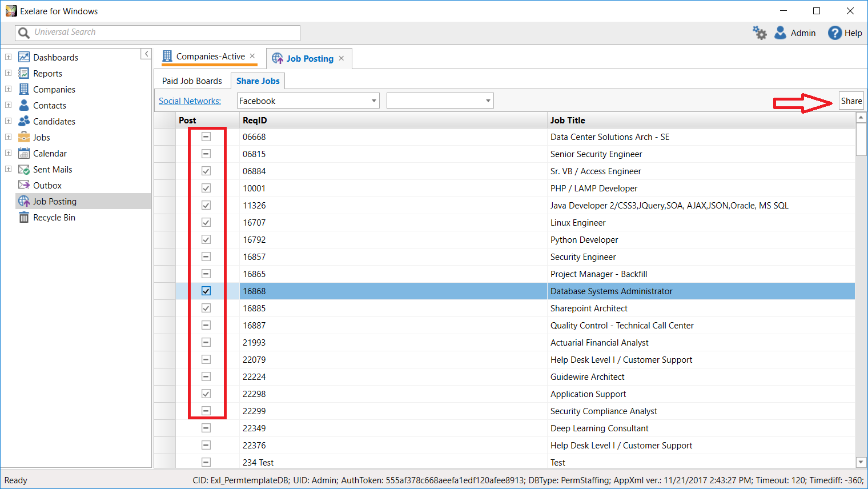Screen dimensions: 868x489
Task: Open the Candidates group icon
Action: (x=24, y=121)
